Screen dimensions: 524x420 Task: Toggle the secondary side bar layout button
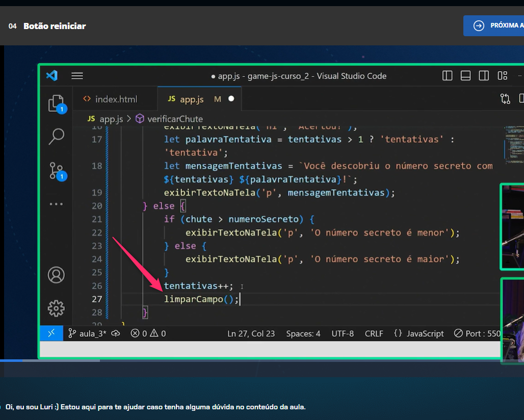(x=484, y=76)
